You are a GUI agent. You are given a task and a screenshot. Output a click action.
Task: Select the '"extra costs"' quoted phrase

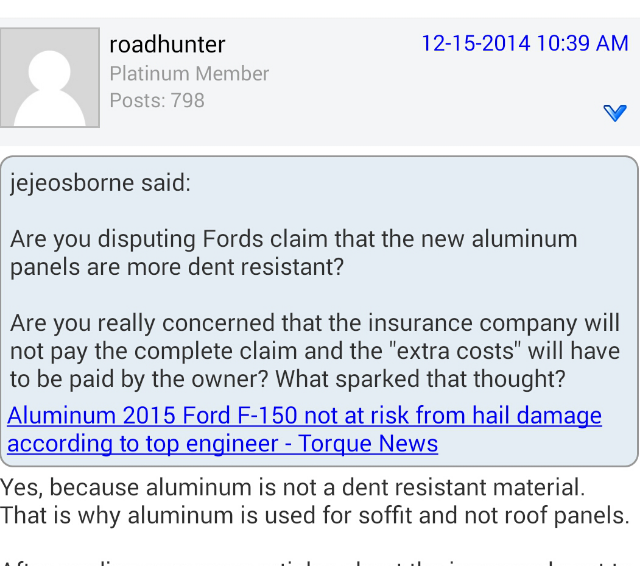pyautogui.click(x=454, y=351)
